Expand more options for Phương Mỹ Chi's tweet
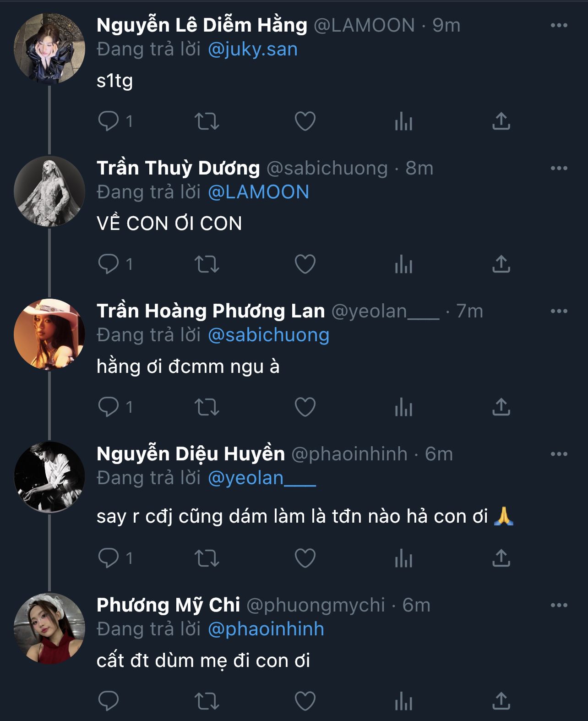The height and width of the screenshot is (721, 588). 559,606
